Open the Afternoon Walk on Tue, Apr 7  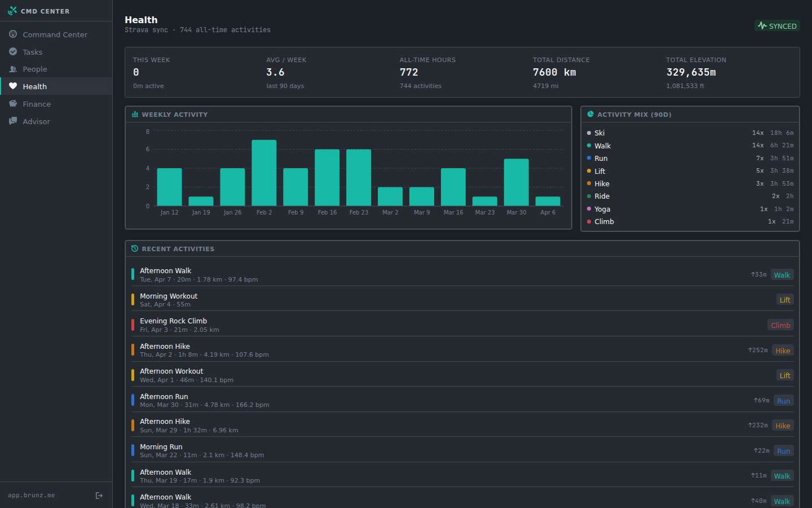(x=462, y=275)
